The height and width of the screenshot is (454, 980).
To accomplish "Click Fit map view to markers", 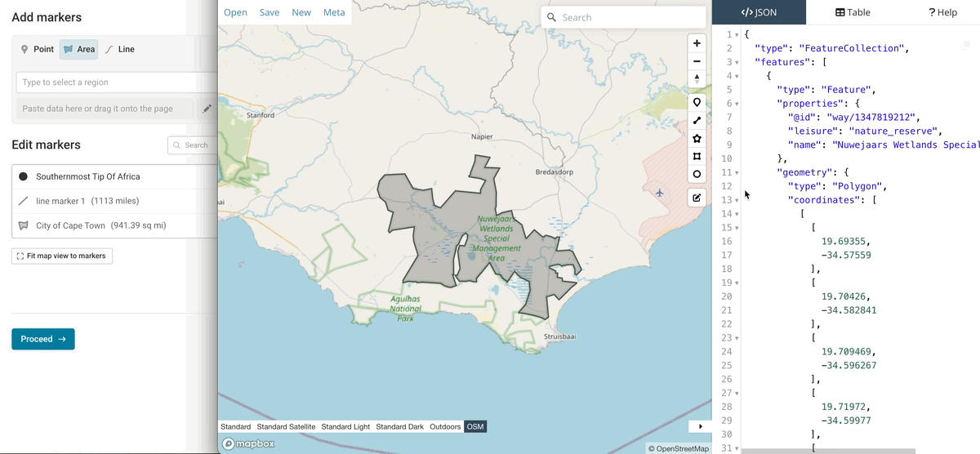I will (x=62, y=256).
